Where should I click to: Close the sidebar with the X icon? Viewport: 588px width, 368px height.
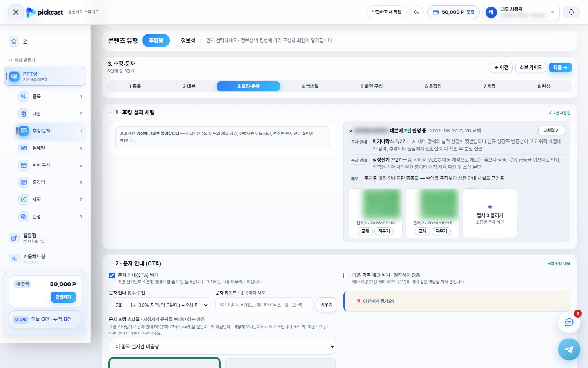(x=16, y=12)
